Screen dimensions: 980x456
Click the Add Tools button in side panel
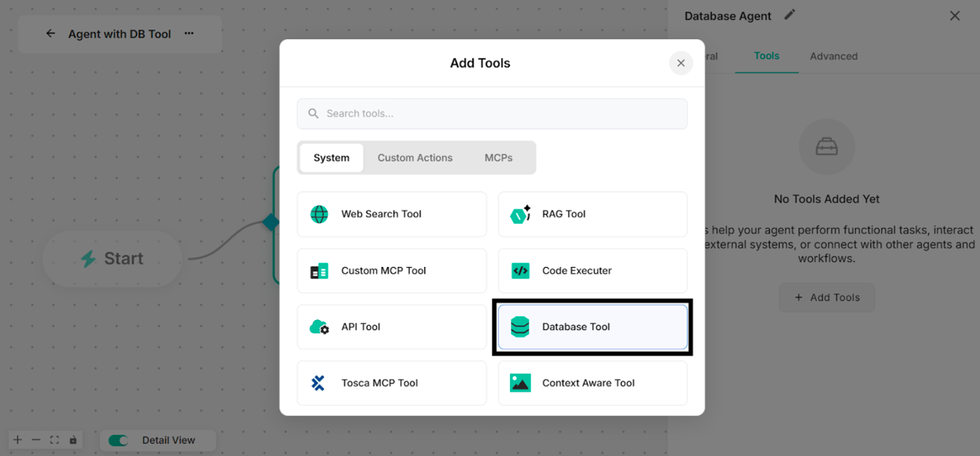827,298
